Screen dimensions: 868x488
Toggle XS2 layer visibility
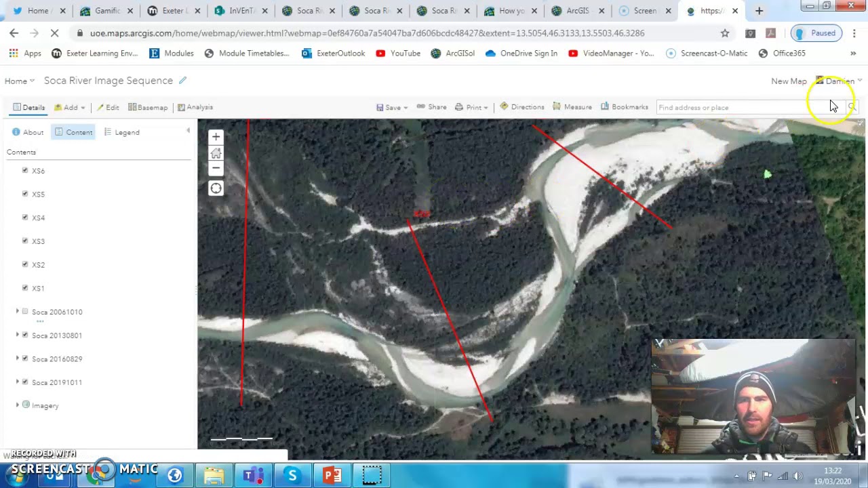(x=25, y=264)
